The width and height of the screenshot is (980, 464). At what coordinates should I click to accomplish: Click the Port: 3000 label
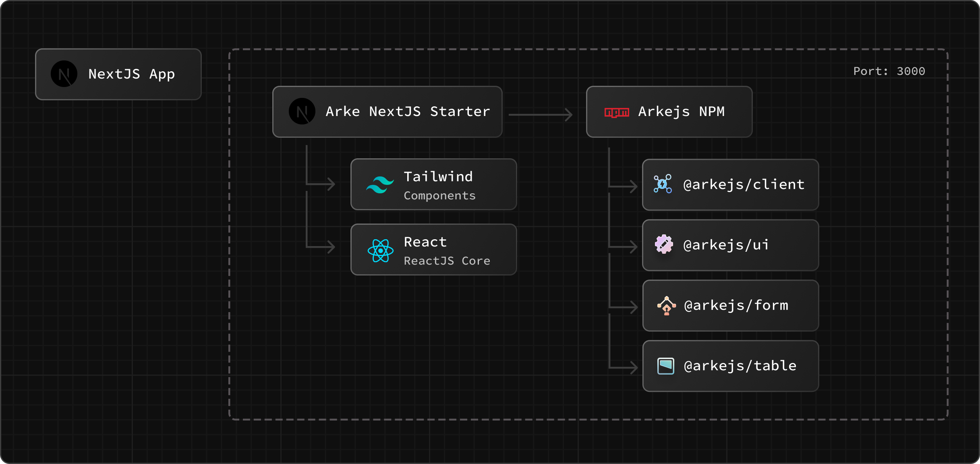[x=889, y=71]
